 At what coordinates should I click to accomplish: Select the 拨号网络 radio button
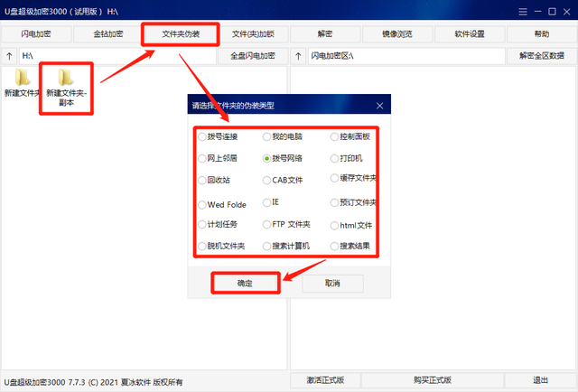[x=266, y=159]
